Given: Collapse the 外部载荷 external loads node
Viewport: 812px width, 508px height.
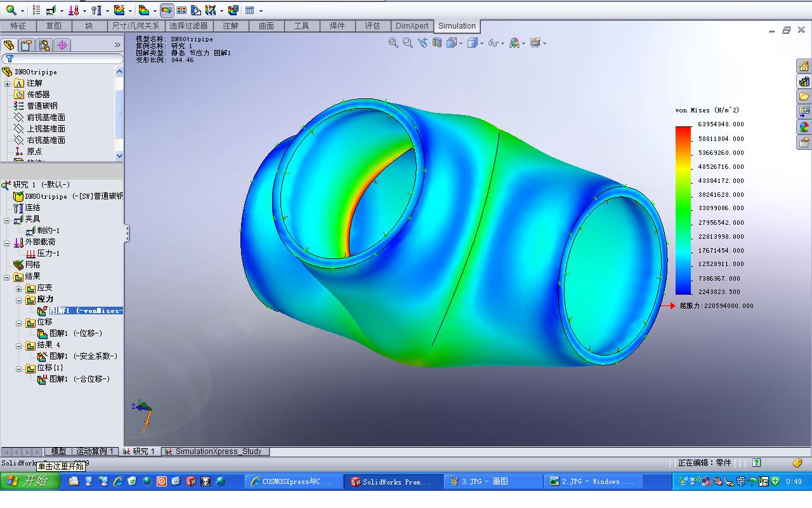Looking at the screenshot, I should 7,243.
